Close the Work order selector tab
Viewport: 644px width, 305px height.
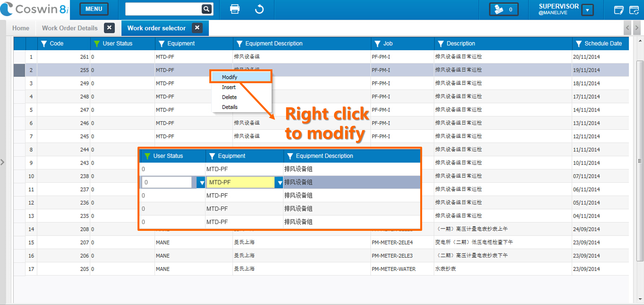[197, 28]
